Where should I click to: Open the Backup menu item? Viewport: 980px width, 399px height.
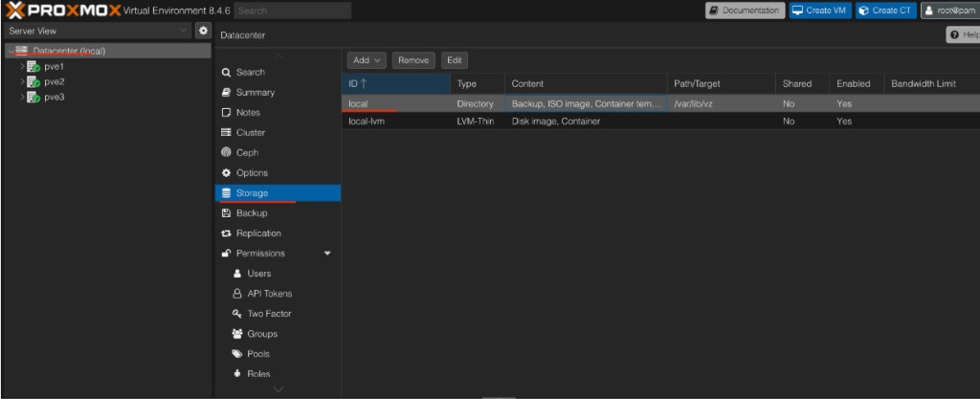pos(278,213)
